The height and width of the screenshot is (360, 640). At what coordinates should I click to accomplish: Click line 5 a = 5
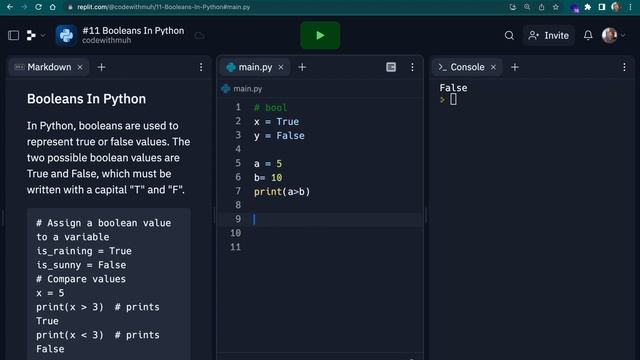coord(268,164)
